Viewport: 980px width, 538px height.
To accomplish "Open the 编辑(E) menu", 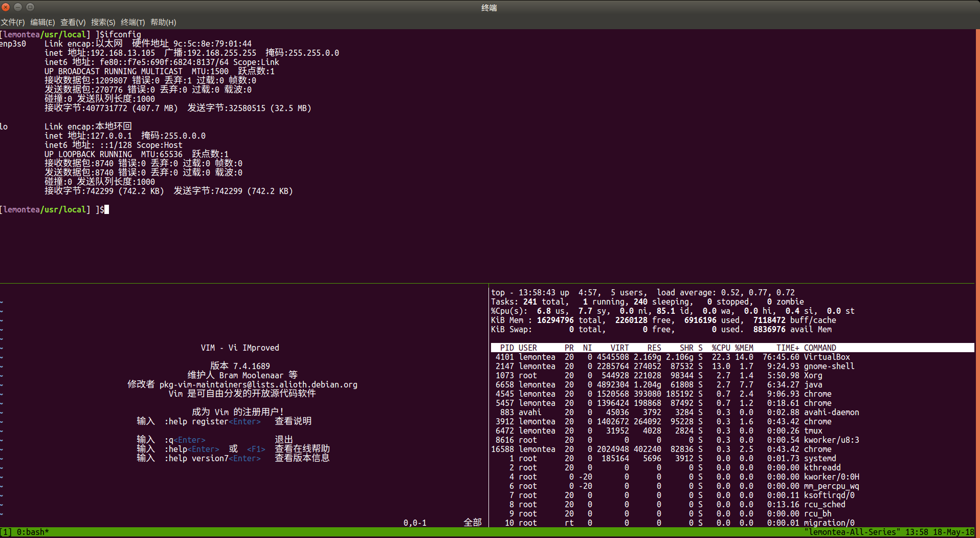I will click(42, 22).
